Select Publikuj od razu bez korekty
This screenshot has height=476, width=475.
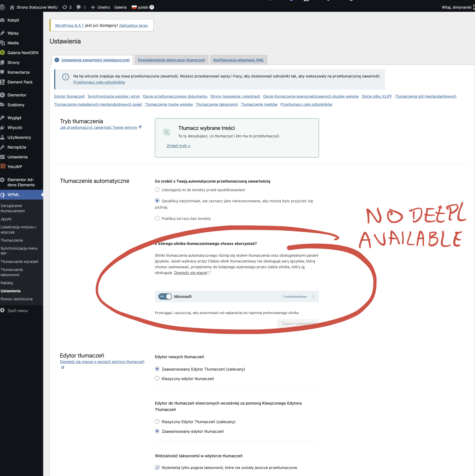click(157, 218)
